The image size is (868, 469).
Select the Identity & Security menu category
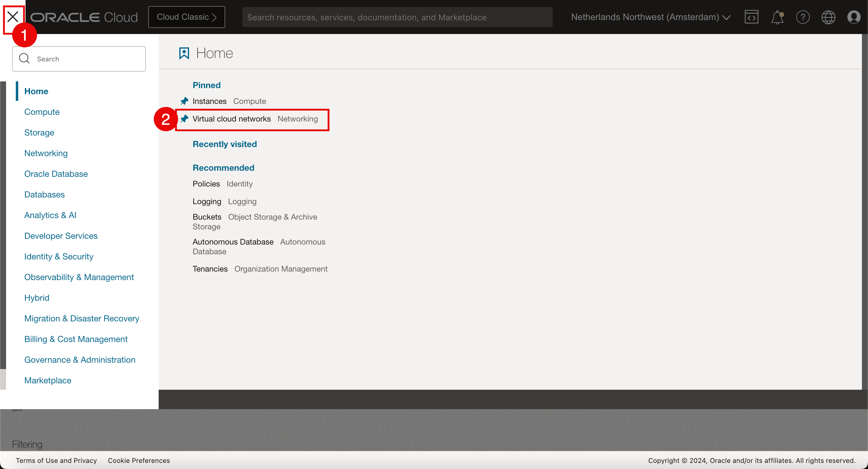[x=59, y=257]
